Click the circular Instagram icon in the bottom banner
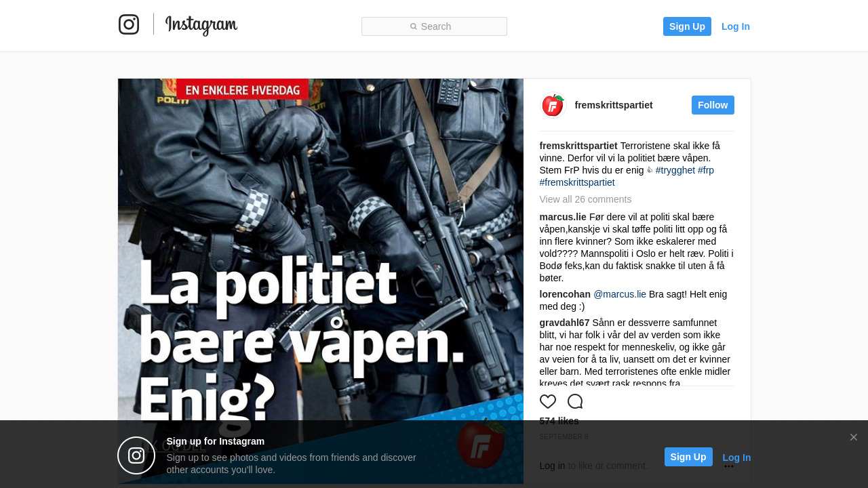The height and width of the screenshot is (488, 868). point(136,455)
